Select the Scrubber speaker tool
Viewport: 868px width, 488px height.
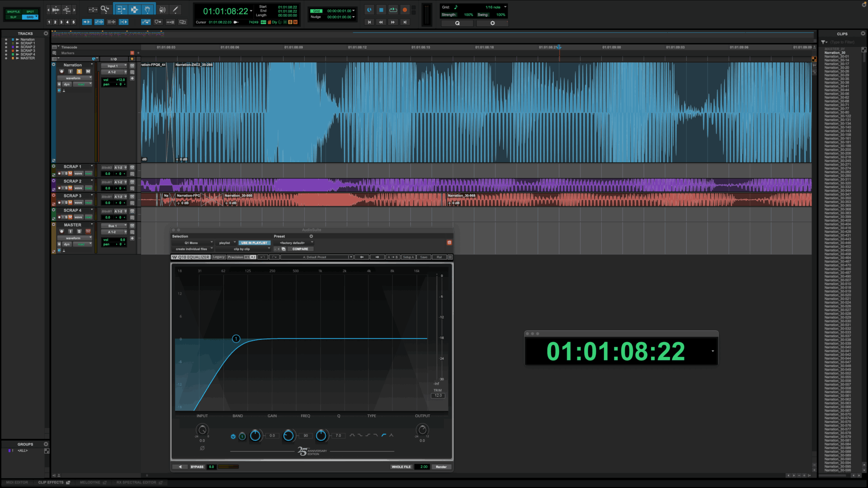(x=162, y=9)
